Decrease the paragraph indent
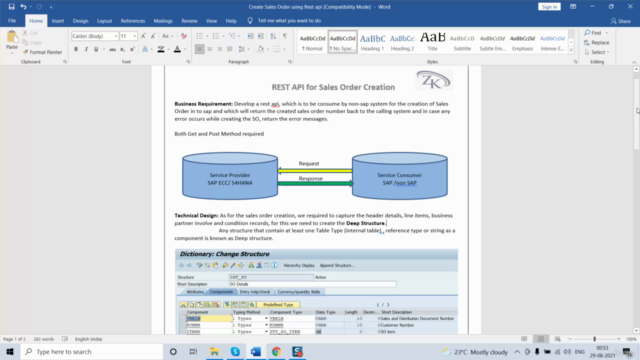The width and height of the screenshot is (640, 360). pyautogui.click(x=250, y=36)
